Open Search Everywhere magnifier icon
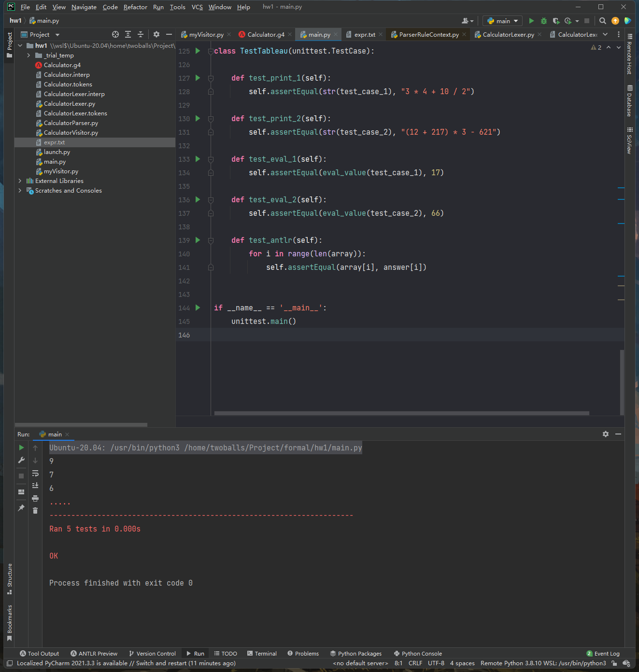 coord(602,21)
